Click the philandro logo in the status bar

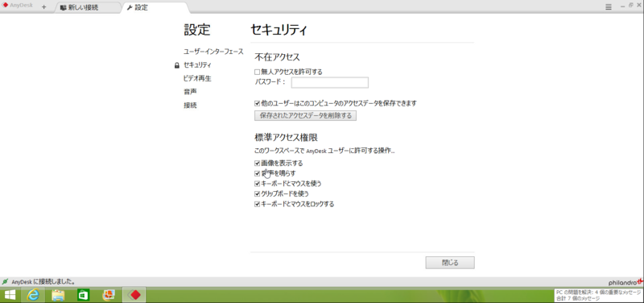(x=625, y=282)
